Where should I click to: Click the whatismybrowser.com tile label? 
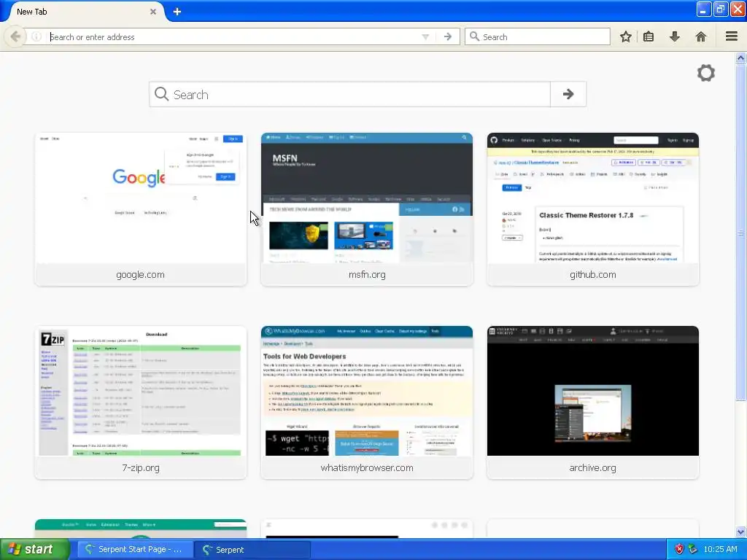click(367, 467)
